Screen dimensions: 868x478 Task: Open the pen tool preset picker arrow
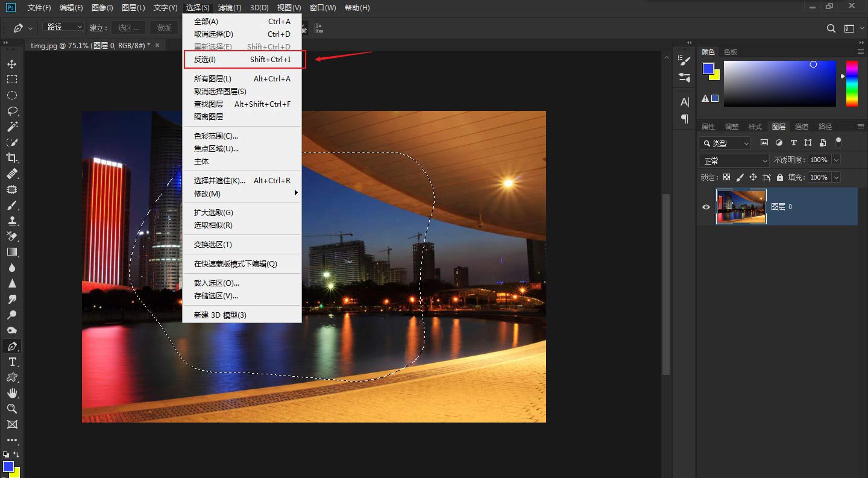click(30, 28)
